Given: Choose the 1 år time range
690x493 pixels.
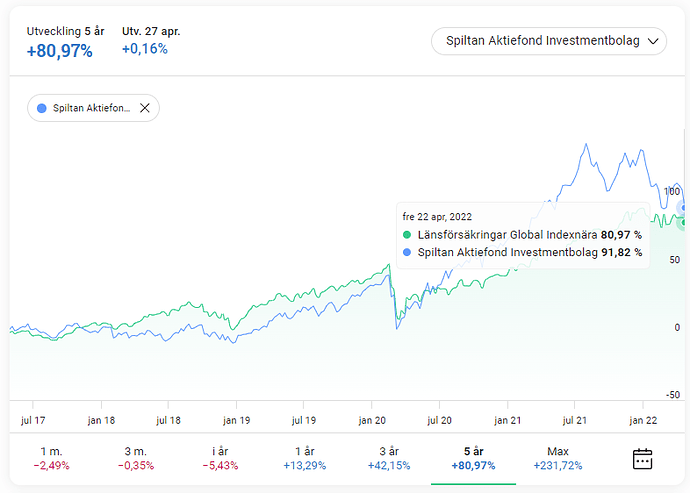Looking at the screenshot, I should pyautogui.click(x=304, y=458).
